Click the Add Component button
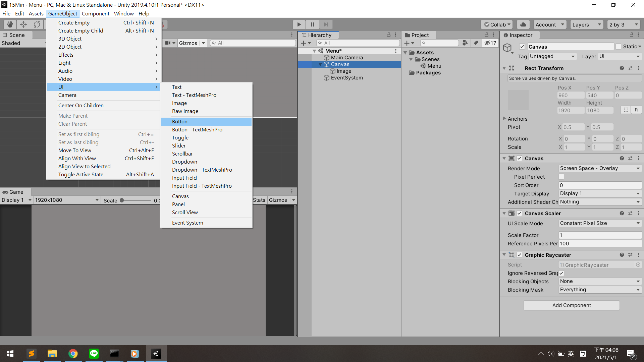 coord(571,305)
